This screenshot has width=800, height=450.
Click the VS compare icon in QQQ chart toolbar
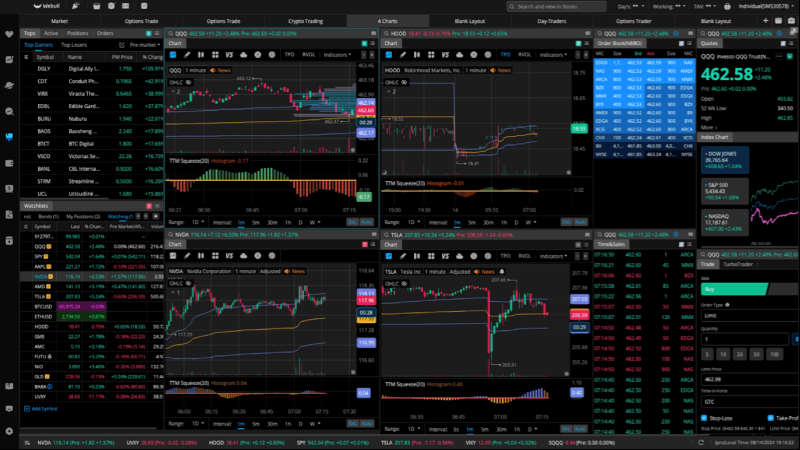[x=229, y=55]
